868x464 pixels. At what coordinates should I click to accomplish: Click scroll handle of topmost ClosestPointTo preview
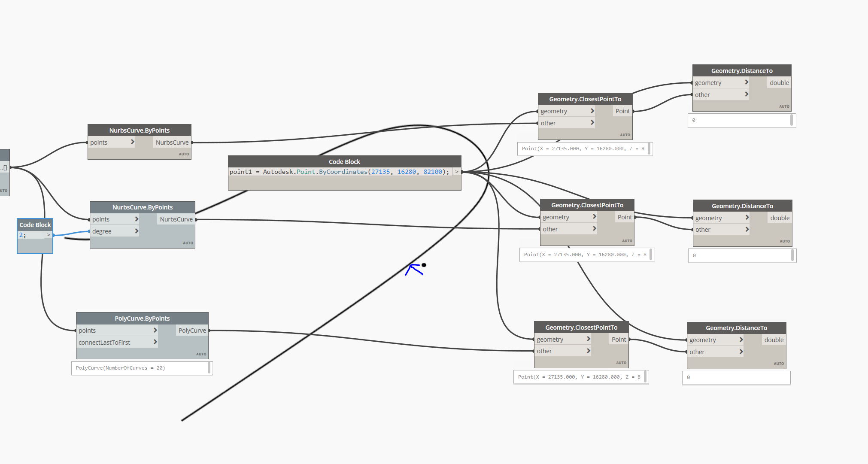click(x=649, y=149)
